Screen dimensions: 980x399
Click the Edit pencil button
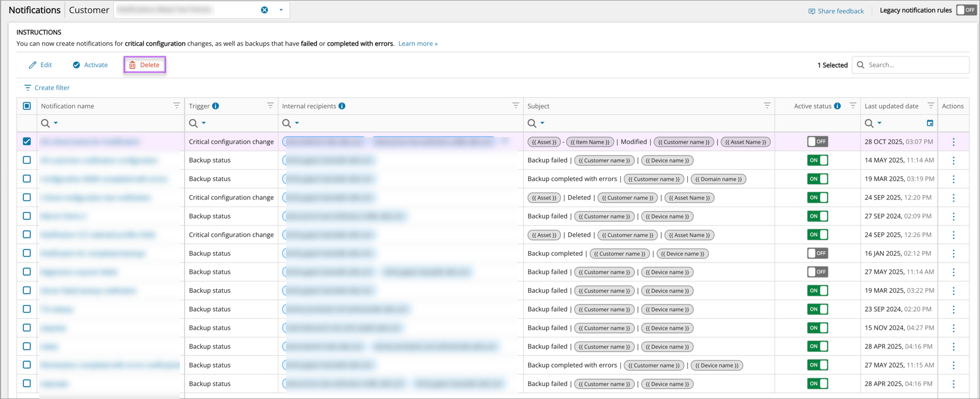click(x=40, y=65)
